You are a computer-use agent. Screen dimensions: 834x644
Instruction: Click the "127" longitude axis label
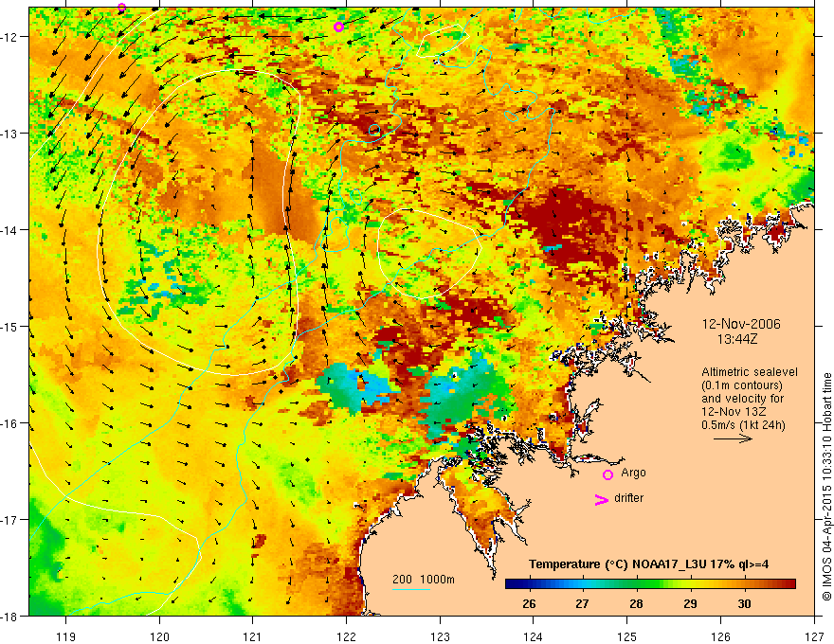814,636
